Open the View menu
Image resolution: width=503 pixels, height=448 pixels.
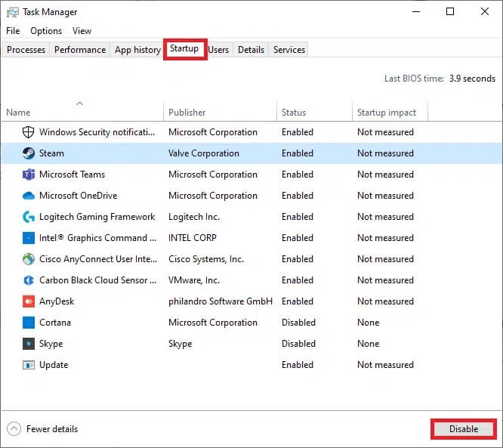click(82, 31)
